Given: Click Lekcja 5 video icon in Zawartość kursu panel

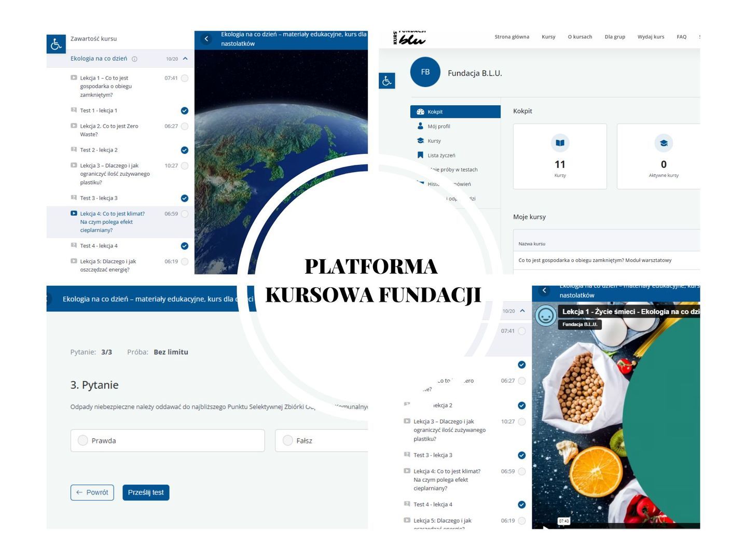Looking at the screenshot, I should (x=74, y=261).
